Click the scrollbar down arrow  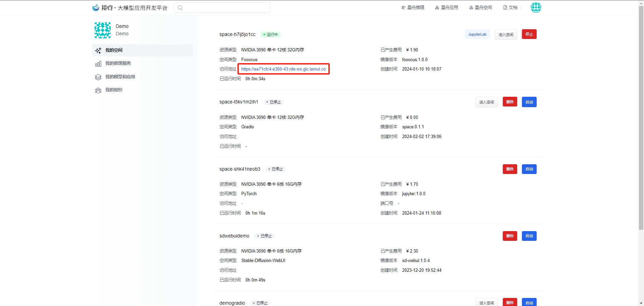pyautogui.click(x=641, y=303)
